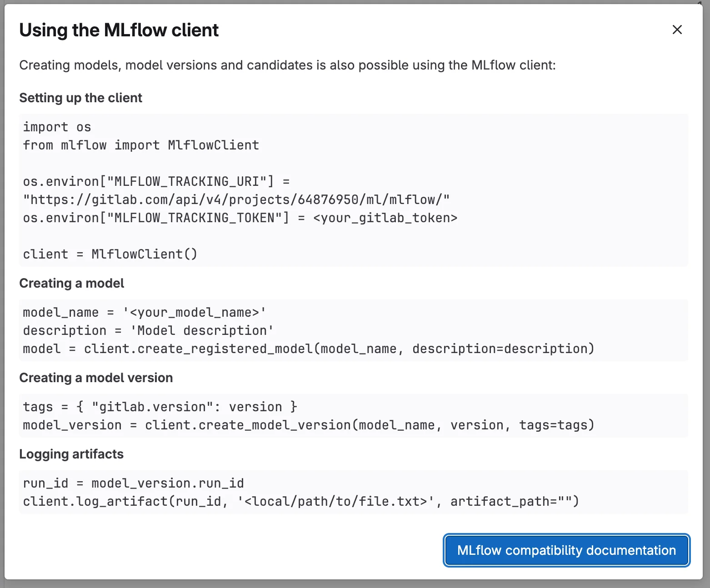The width and height of the screenshot is (710, 588).
Task: Select the model_name assignment line
Action: click(144, 312)
